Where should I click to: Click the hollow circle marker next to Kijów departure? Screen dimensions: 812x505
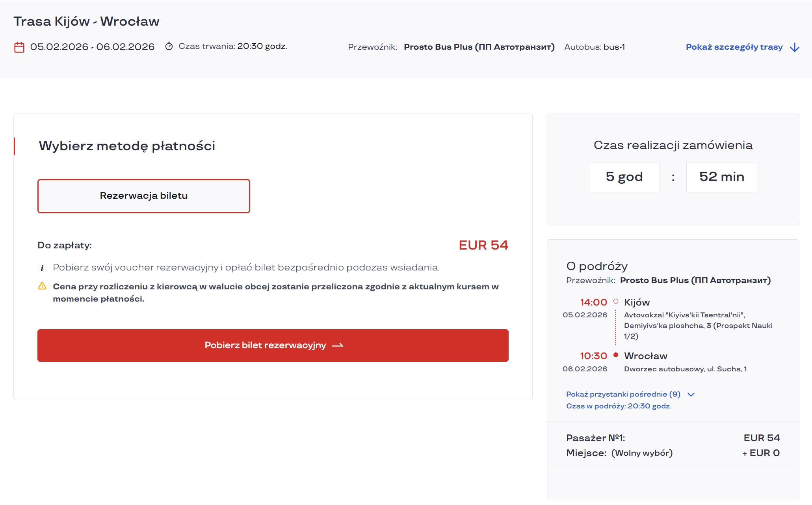[x=616, y=302]
